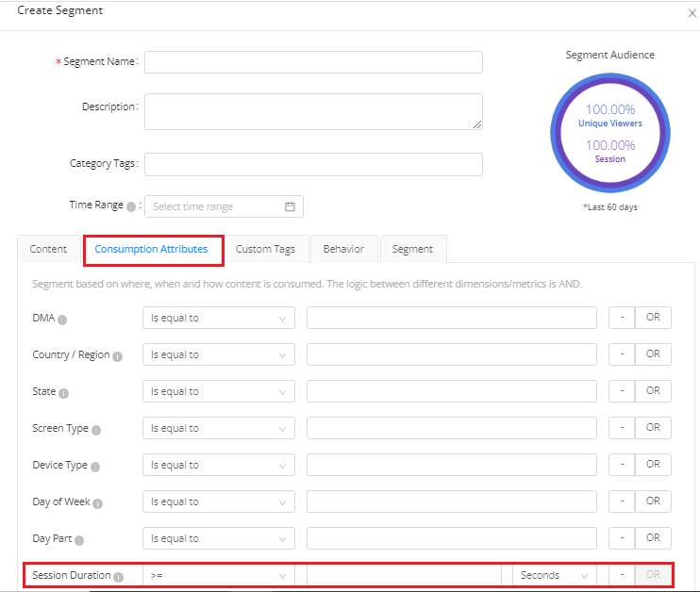Click the State info icon
Image resolution: width=700 pixels, height=592 pixels.
tap(64, 393)
